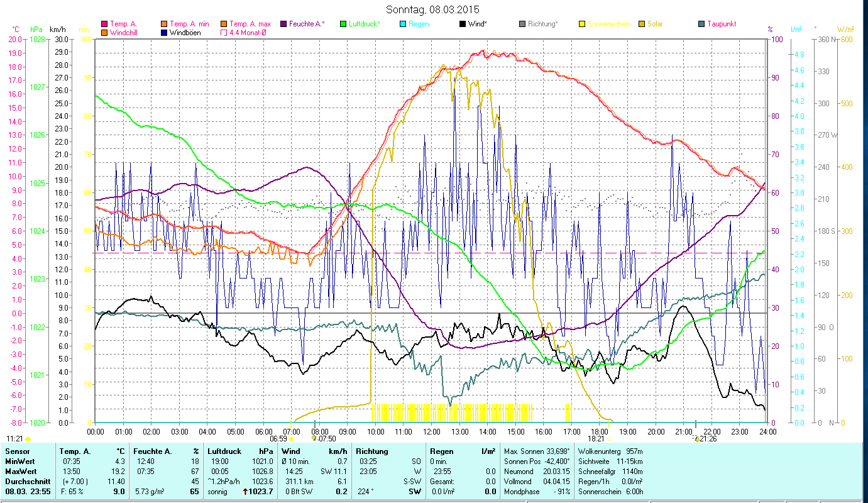Click the moonrise marker next to 21:26
This screenshot has width=868, height=503.
coord(696,439)
